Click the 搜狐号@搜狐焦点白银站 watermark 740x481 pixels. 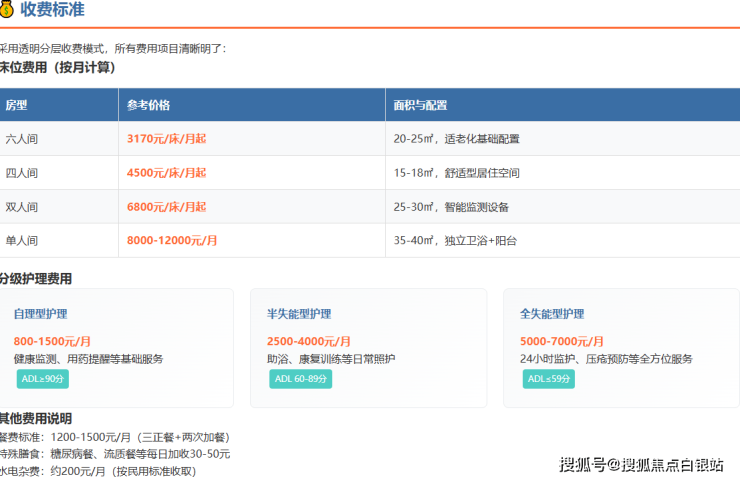[x=642, y=464]
